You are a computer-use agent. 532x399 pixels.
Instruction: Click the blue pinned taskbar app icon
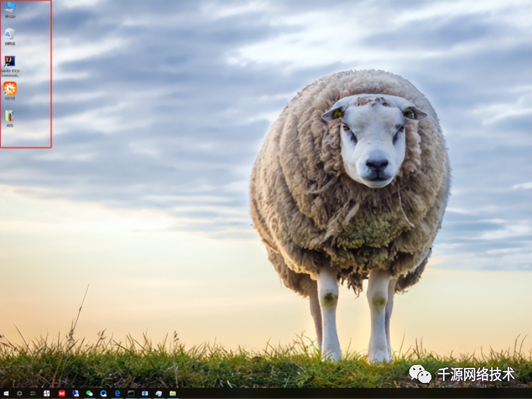tap(75, 393)
